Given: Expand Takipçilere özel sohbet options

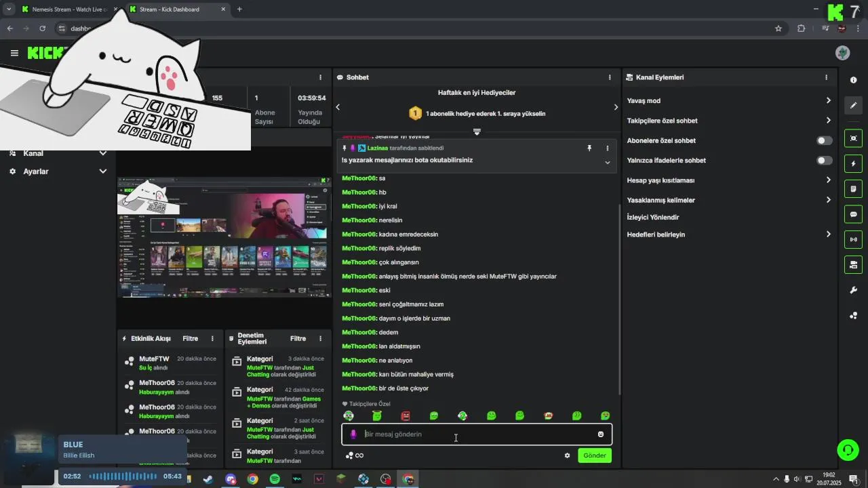Looking at the screenshot, I should tap(728, 121).
